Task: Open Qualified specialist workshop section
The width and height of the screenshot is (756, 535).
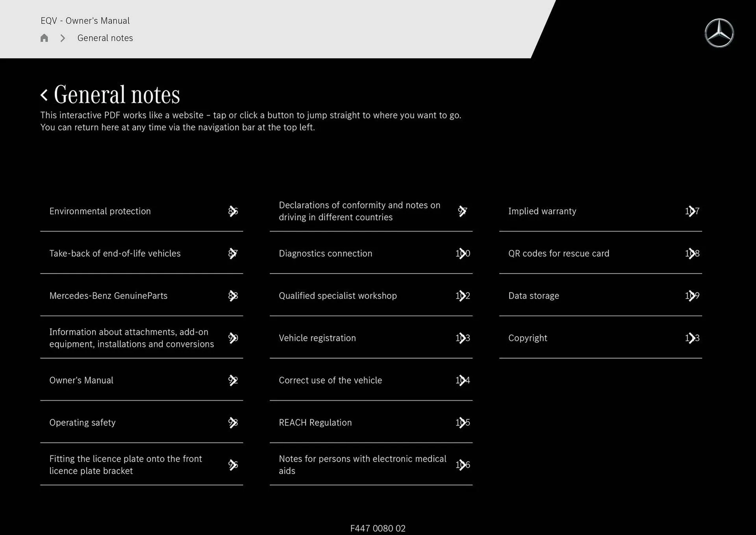Action: (337, 296)
